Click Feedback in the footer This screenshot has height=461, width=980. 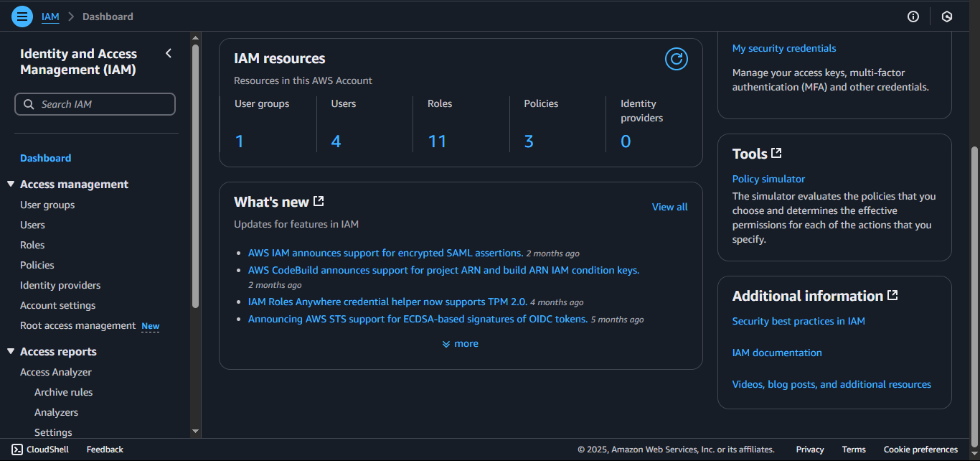[105, 450]
